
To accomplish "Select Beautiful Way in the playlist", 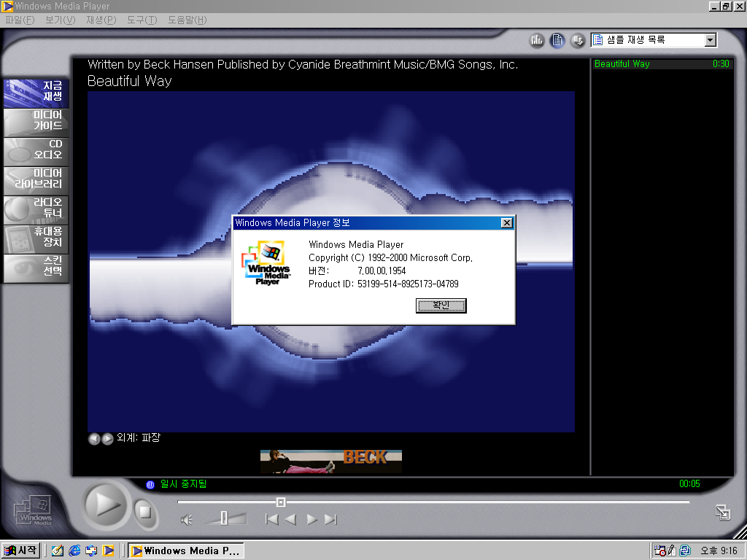I will 662,64.
